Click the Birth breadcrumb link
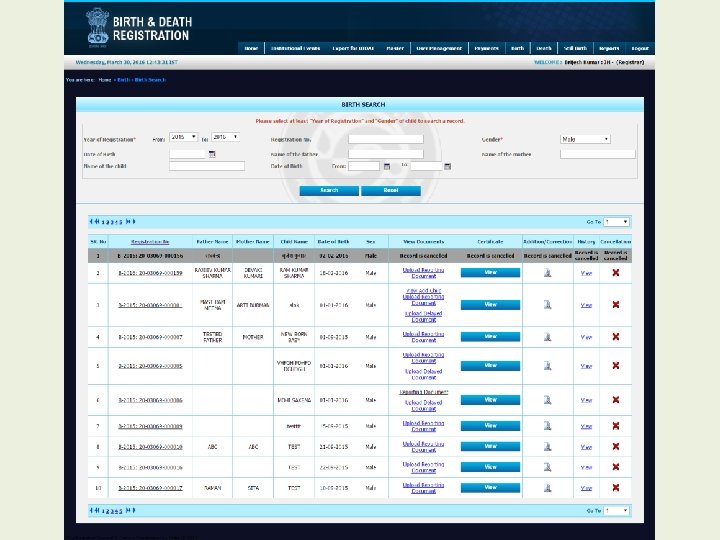The width and height of the screenshot is (720, 540). tap(124, 80)
